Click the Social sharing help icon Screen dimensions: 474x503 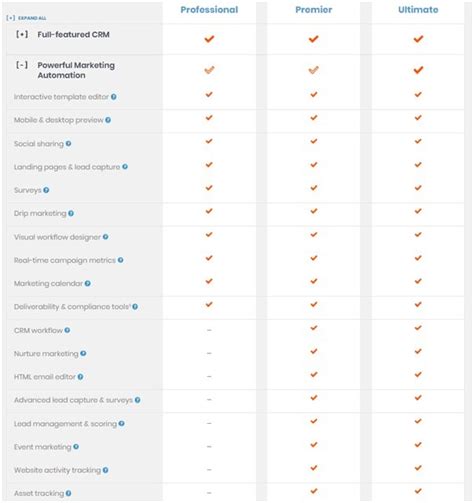[68, 144]
